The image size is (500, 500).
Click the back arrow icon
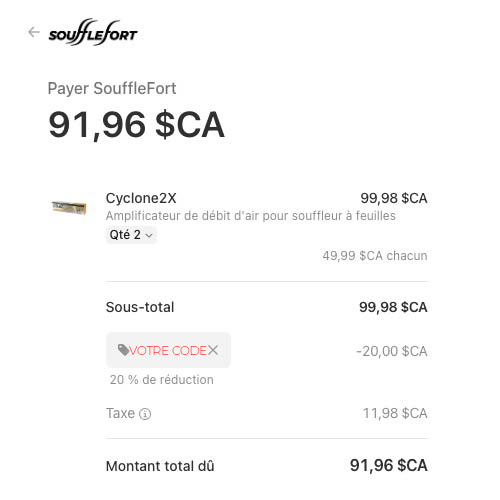click(34, 32)
